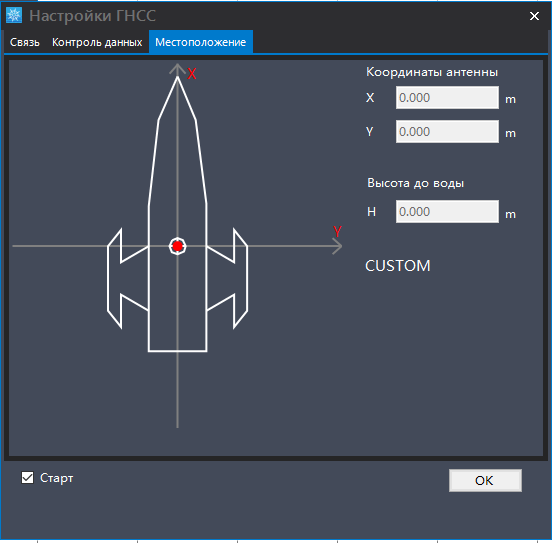Screen dimensions: 554x543
Task: Select the Местоположение tab
Action: click(x=201, y=42)
